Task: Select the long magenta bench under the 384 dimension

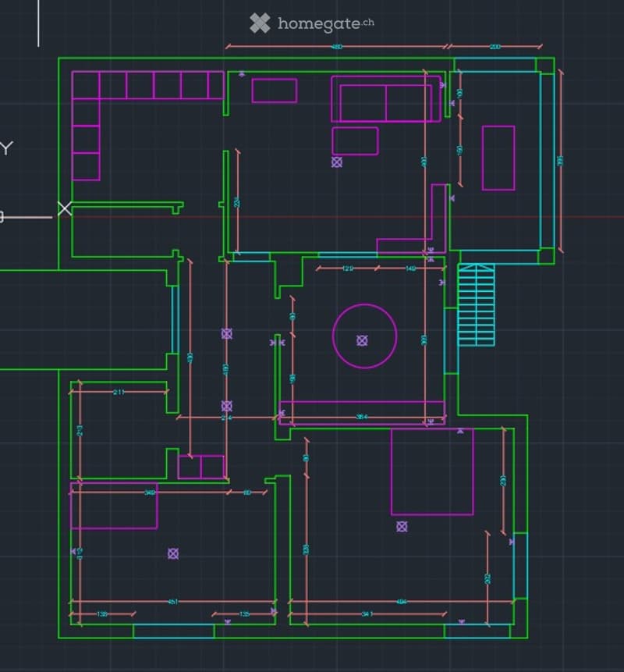Action: [x=362, y=413]
